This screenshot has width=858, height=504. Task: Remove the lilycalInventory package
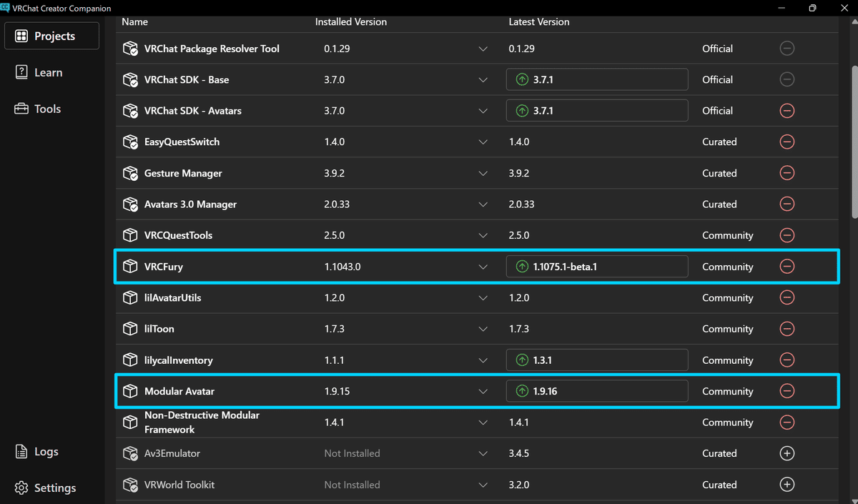pos(786,360)
